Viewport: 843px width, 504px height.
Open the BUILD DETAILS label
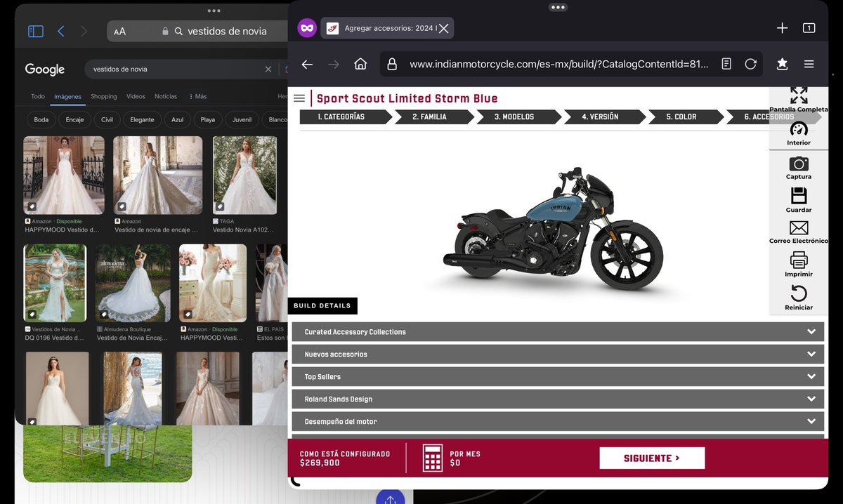322,306
